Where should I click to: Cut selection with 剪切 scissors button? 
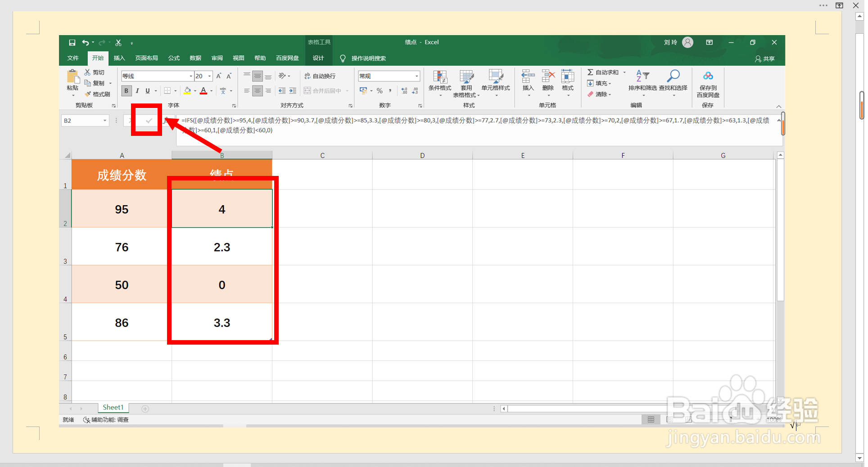click(94, 72)
